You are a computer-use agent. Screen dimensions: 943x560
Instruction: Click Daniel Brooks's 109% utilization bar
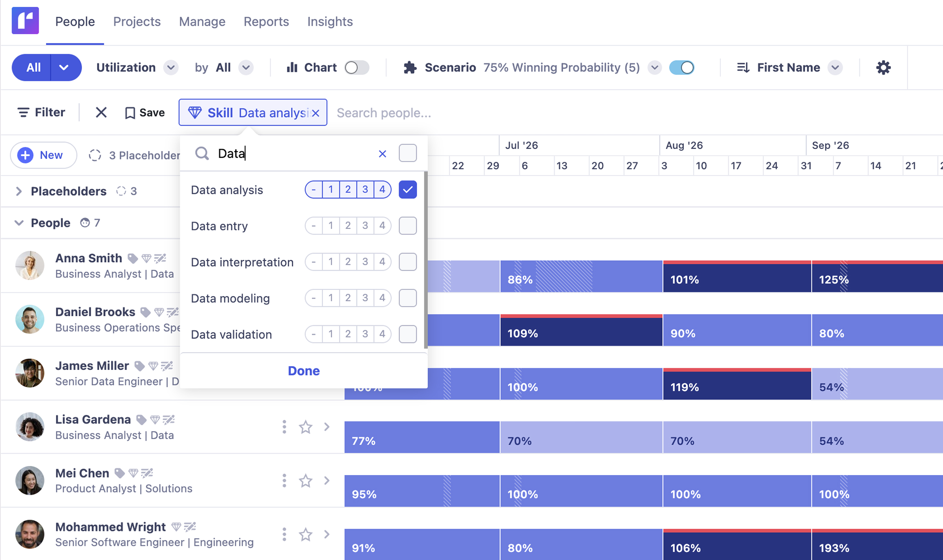pyautogui.click(x=581, y=330)
